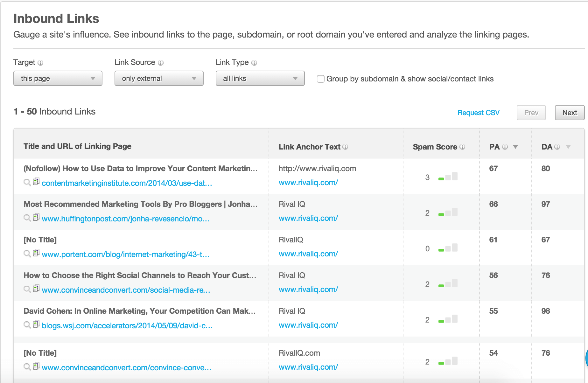Open the Target 'this page' dropdown
Viewport: 588px width, 383px height.
pyautogui.click(x=58, y=78)
